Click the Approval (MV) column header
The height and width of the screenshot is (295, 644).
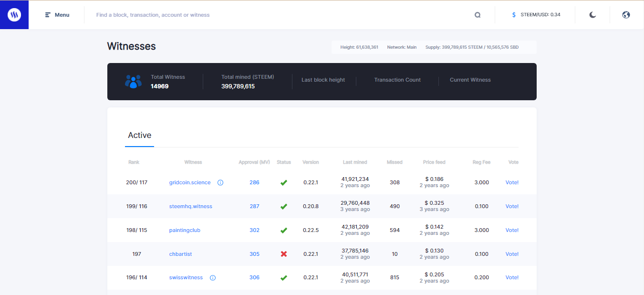pyautogui.click(x=254, y=162)
